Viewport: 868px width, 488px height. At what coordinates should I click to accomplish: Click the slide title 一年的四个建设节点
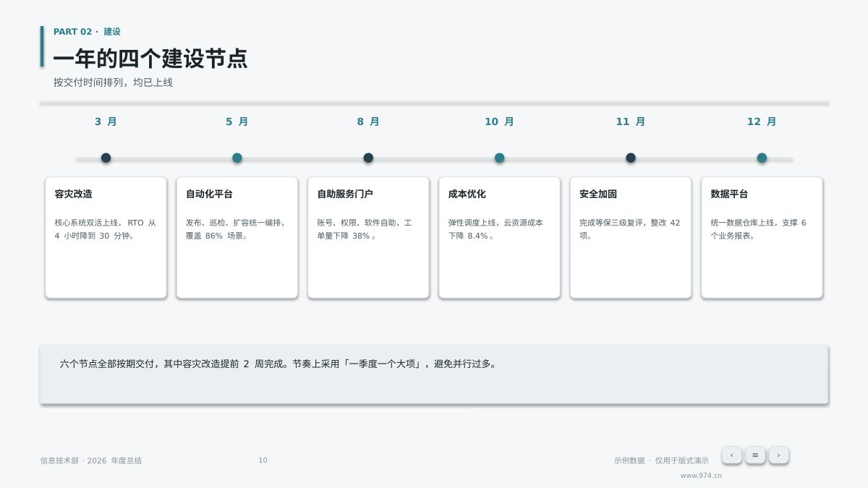150,59
